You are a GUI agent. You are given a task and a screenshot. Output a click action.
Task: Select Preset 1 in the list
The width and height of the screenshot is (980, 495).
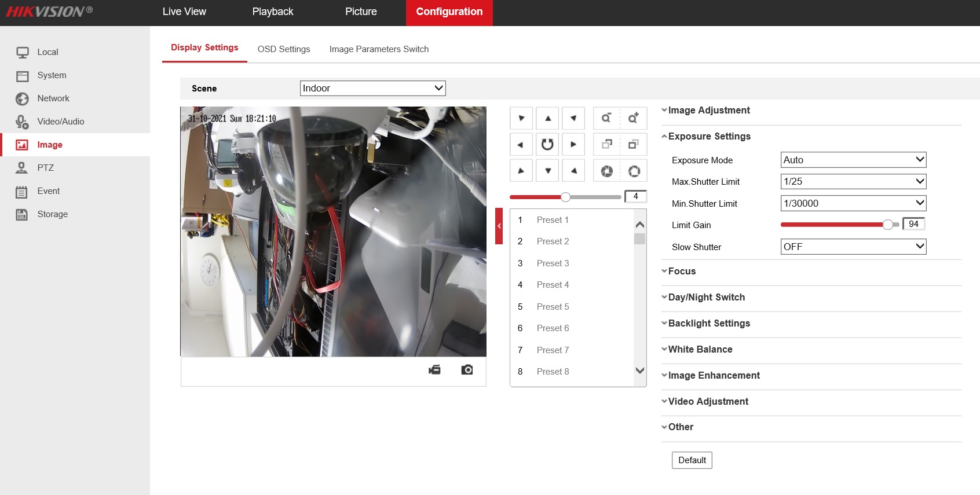tap(572, 220)
